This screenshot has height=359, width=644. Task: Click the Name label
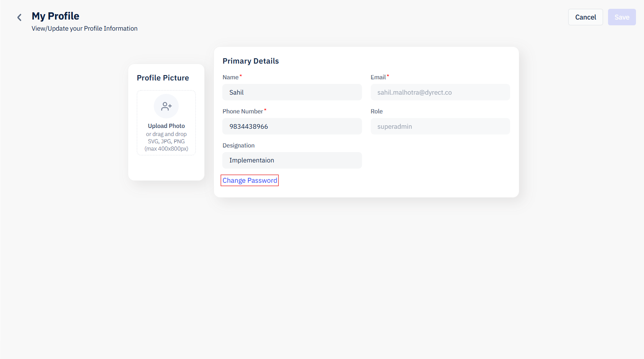(230, 77)
